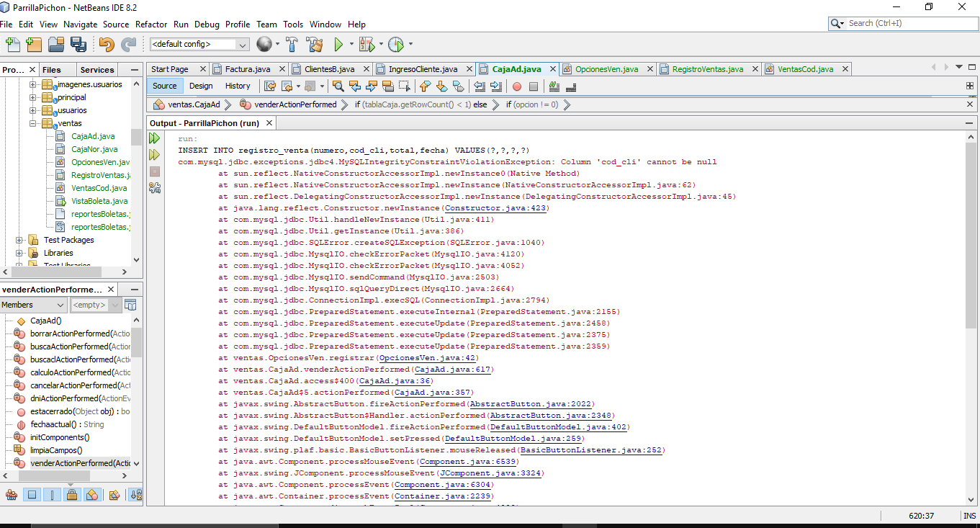980x528 pixels.
Task: Click the Build Project hammer icon
Action: (292, 45)
